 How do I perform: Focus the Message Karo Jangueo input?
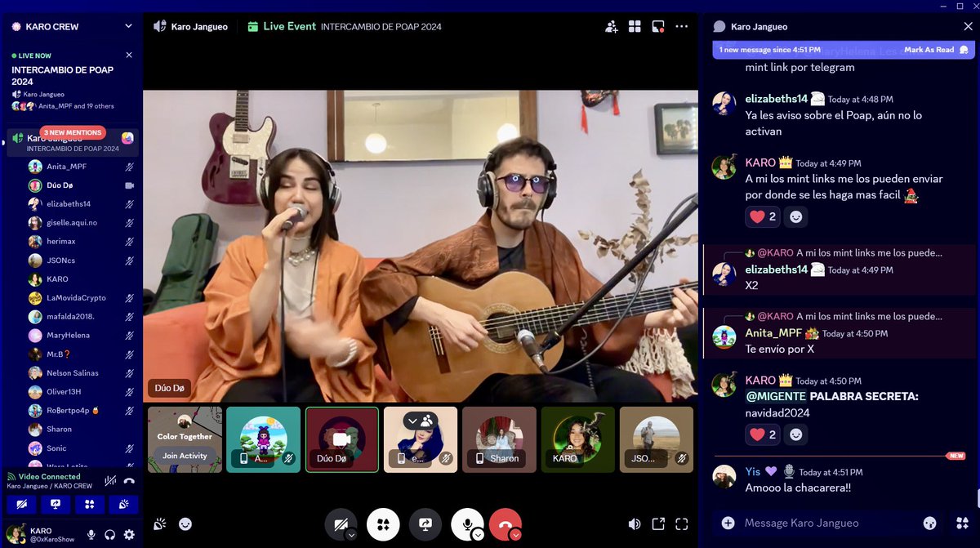click(829, 523)
